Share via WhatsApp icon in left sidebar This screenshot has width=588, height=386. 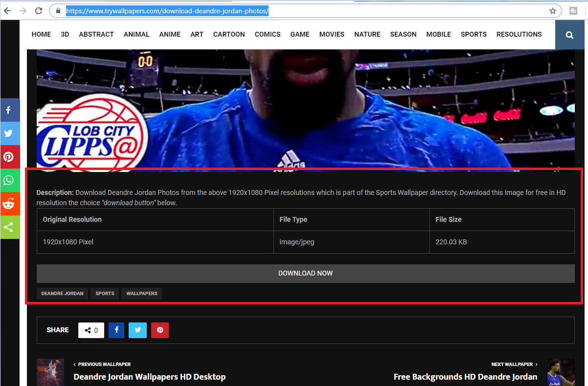click(x=9, y=180)
